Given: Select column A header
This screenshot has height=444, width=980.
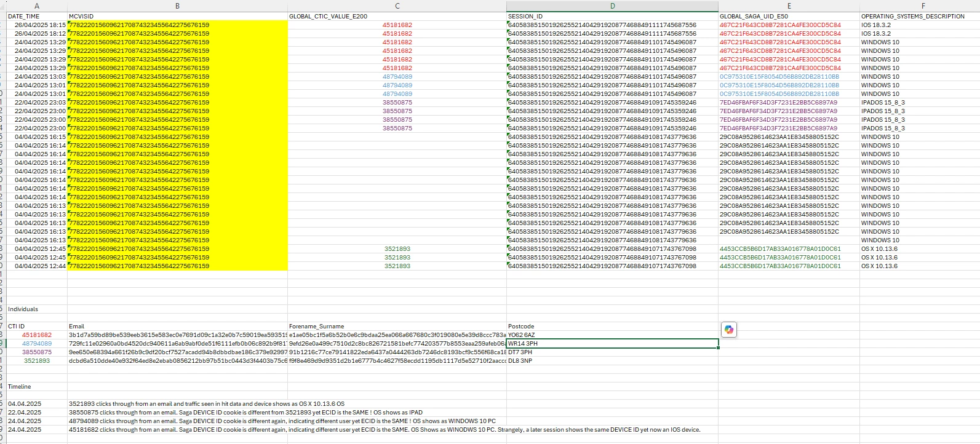Looking at the screenshot, I should [37, 6].
